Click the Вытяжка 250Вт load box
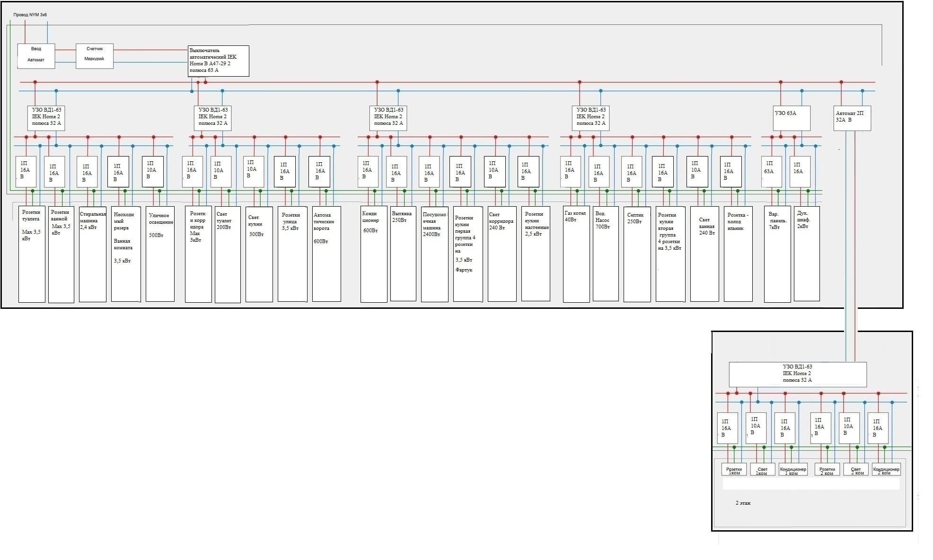This screenshot has width=933, height=560. pos(403,254)
